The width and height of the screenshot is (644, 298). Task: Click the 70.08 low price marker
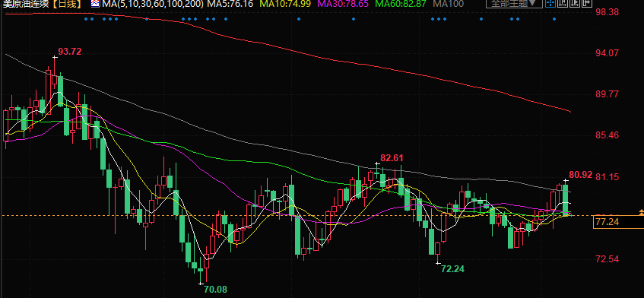click(215, 290)
